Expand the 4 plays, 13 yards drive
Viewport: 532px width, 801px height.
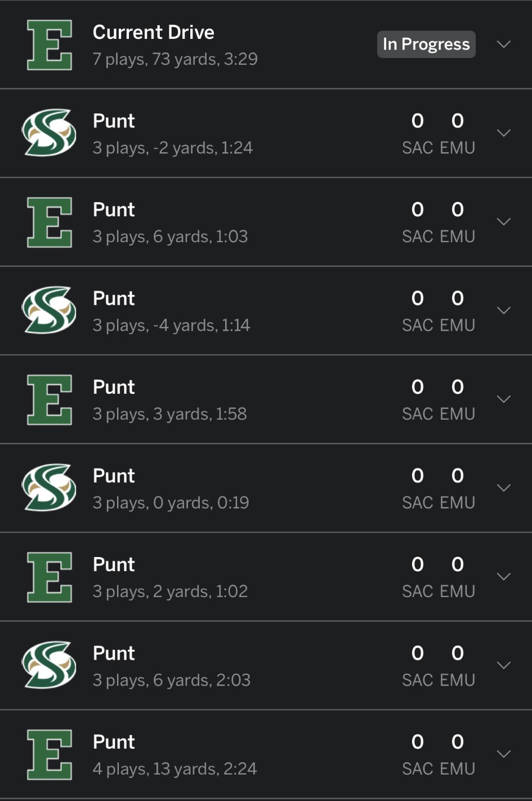504,754
